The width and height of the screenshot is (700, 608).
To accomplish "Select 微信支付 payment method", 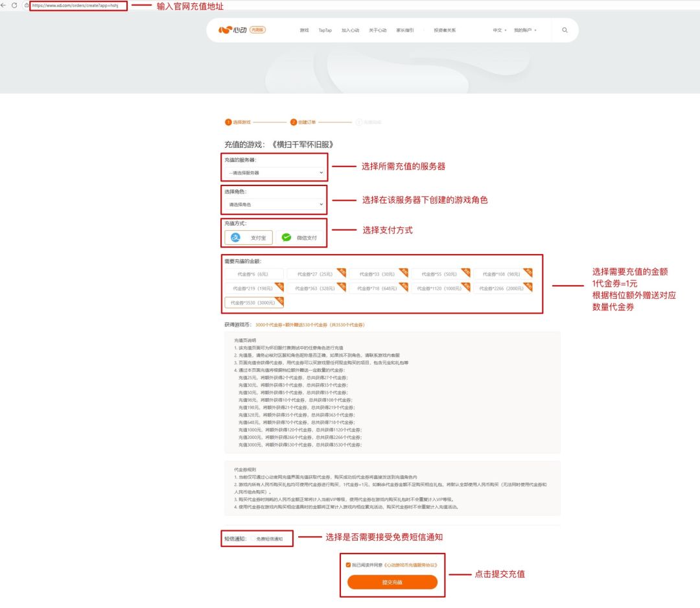I will (300, 237).
